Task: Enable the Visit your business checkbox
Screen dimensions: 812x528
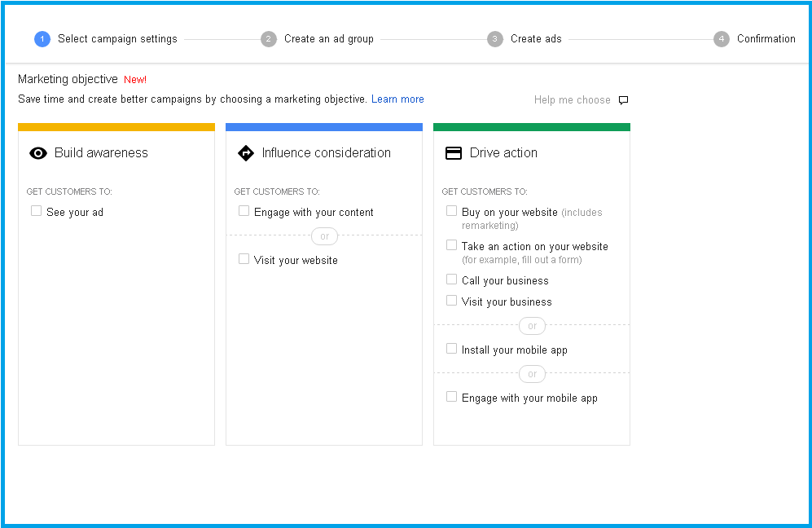Action: 451,301
